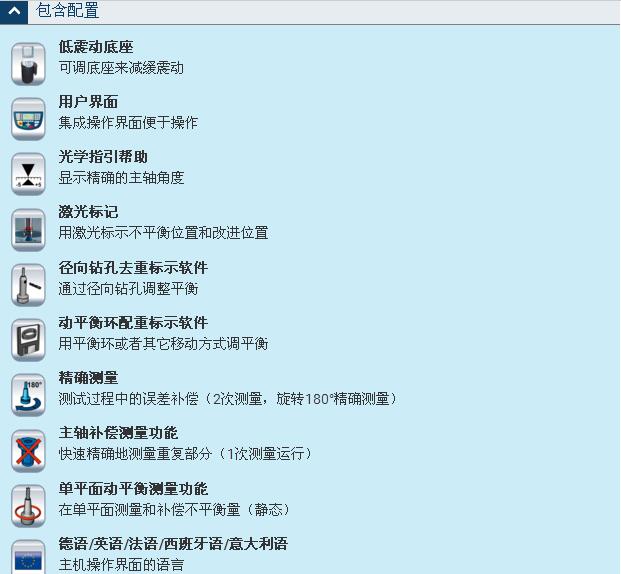Image resolution: width=621 pixels, height=574 pixels.
Task: Click the 激光标记 laser icon
Action: [x=28, y=230]
